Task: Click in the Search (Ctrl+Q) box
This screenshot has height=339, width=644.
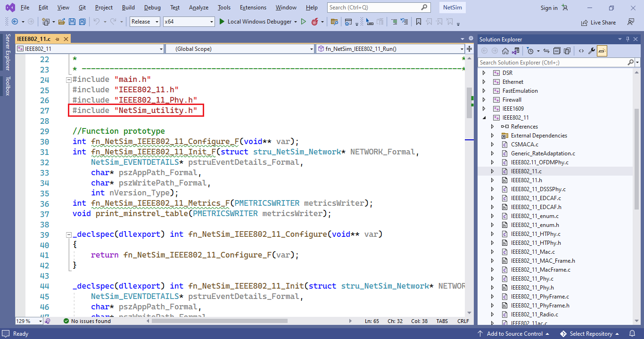Action: (x=379, y=8)
